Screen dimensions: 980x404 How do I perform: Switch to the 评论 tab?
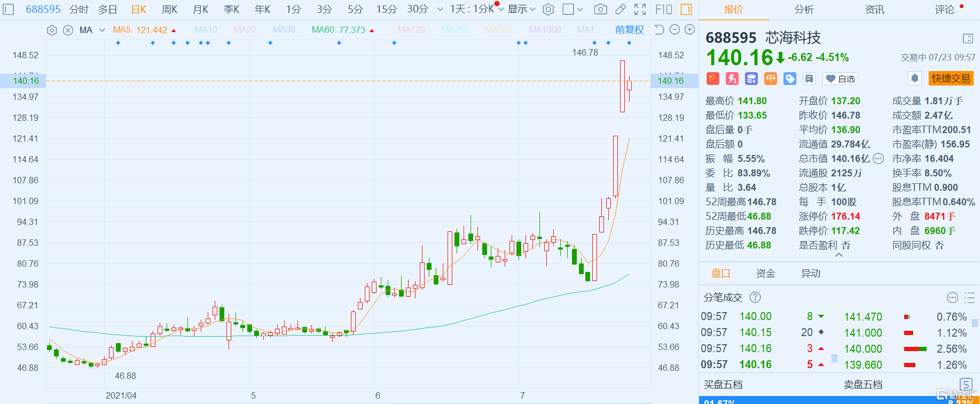[944, 10]
